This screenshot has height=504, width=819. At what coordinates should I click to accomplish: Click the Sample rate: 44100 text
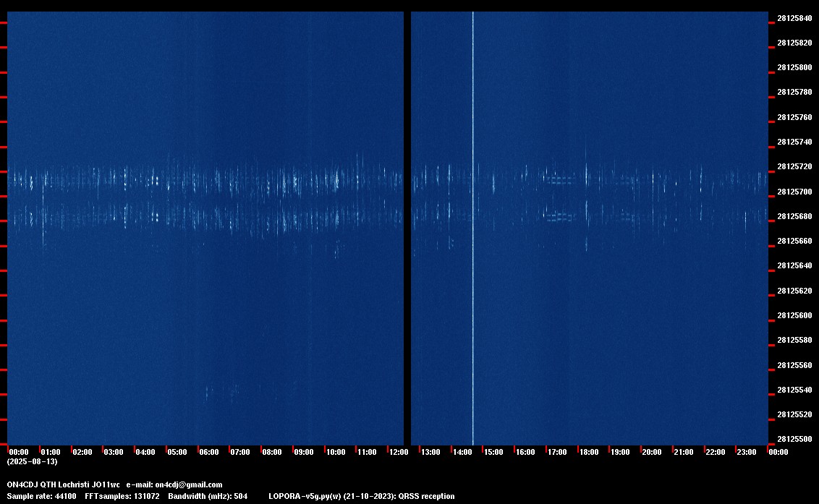[41, 496]
